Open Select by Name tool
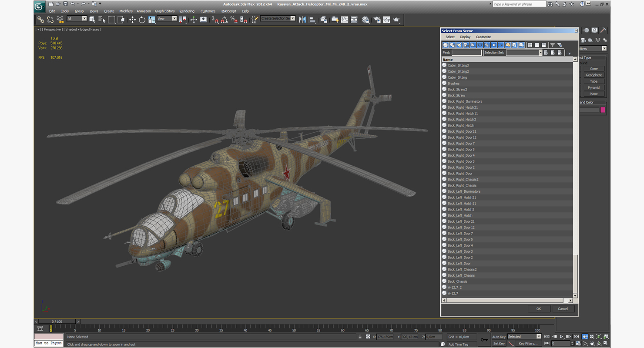The height and width of the screenshot is (348, 644). 102,20
